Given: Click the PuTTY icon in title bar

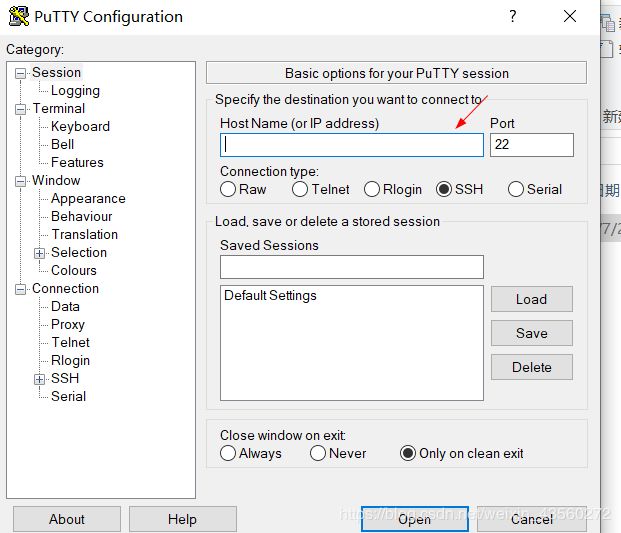Looking at the screenshot, I should [x=19, y=16].
